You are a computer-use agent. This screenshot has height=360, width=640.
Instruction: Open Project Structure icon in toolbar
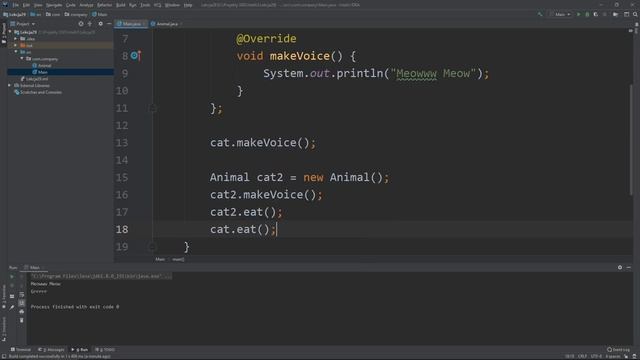pyautogui.click(x=615, y=14)
